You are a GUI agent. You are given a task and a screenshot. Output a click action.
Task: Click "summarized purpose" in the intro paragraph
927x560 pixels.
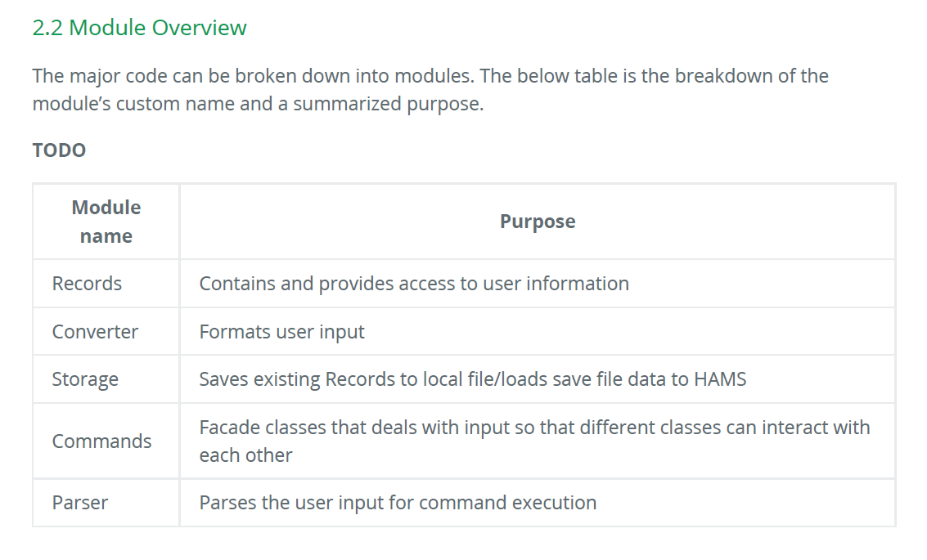[x=389, y=104]
